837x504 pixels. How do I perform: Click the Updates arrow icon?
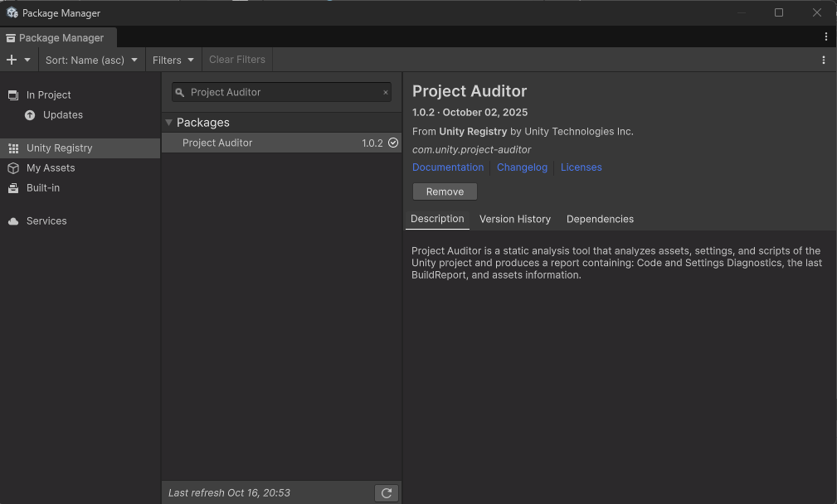(x=30, y=115)
